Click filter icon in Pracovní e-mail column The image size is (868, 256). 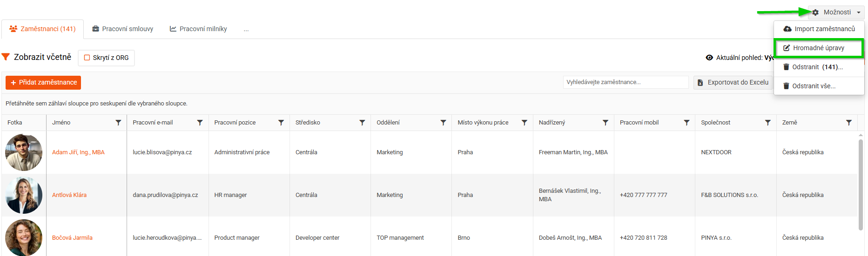click(x=200, y=123)
